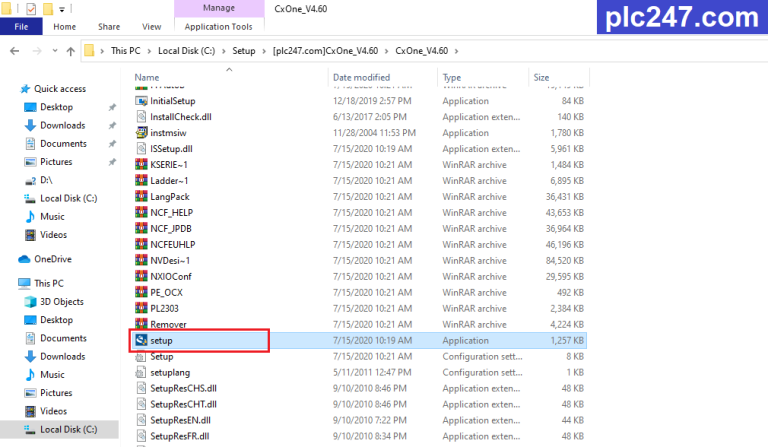
Task: Expand chevron after last CxOne_V4.60 breadcrumb
Action: [456, 51]
